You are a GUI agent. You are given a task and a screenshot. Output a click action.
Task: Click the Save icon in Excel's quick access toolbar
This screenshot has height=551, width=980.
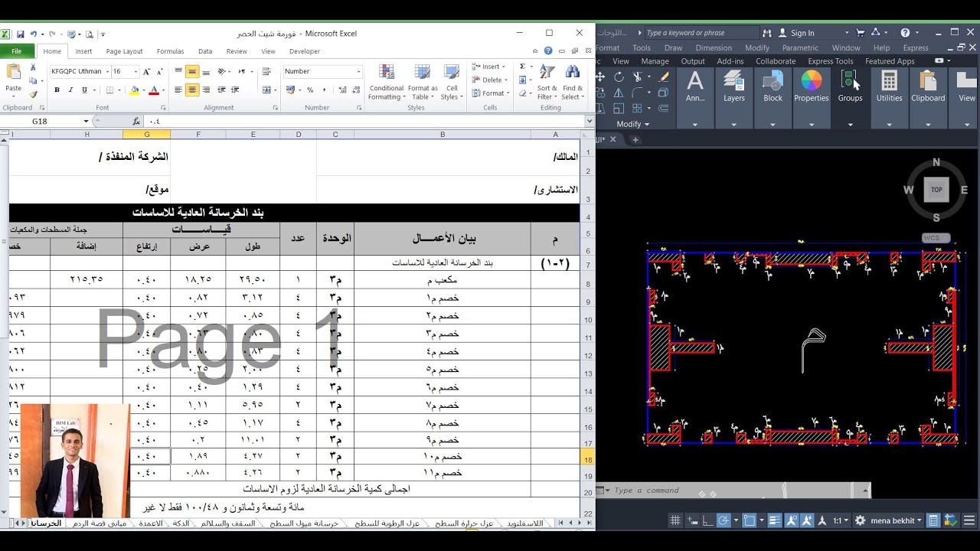[20, 34]
